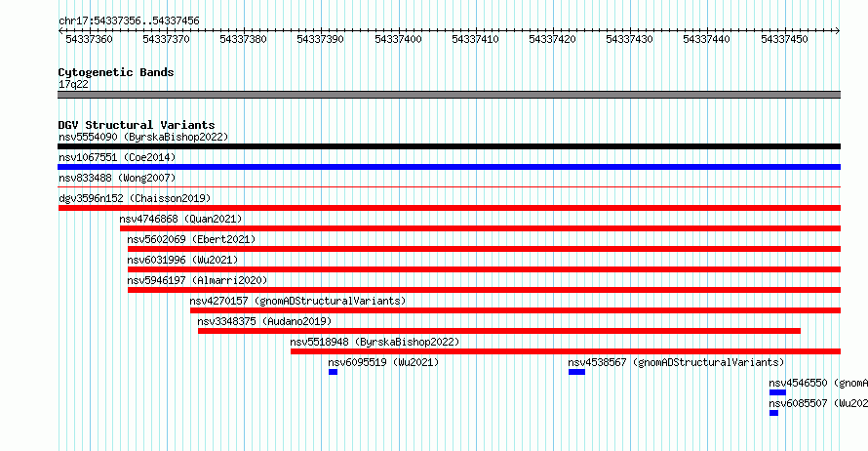This screenshot has width=868, height=451.
Task: Click ruler position 54337380
Action: click(x=243, y=39)
